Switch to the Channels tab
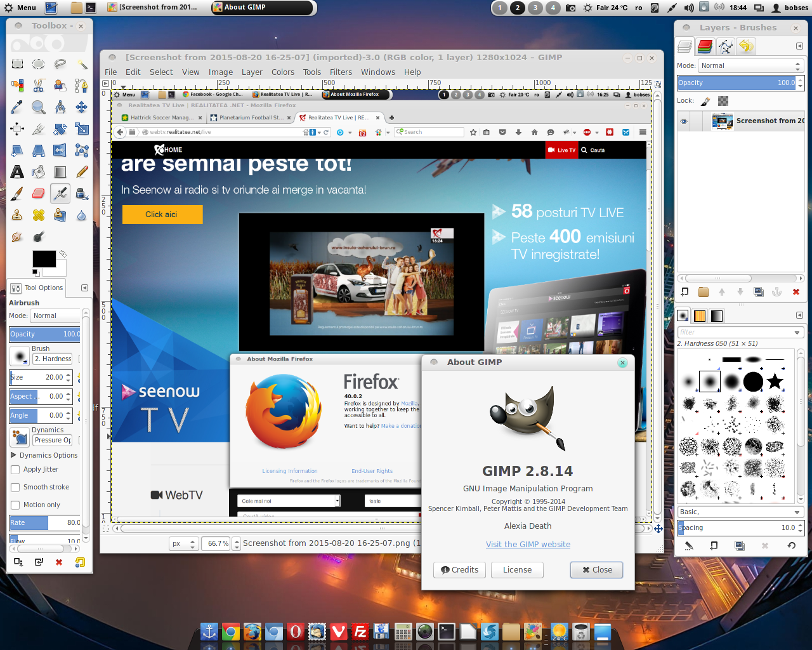The height and width of the screenshot is (650, 812). click(705, 46)
